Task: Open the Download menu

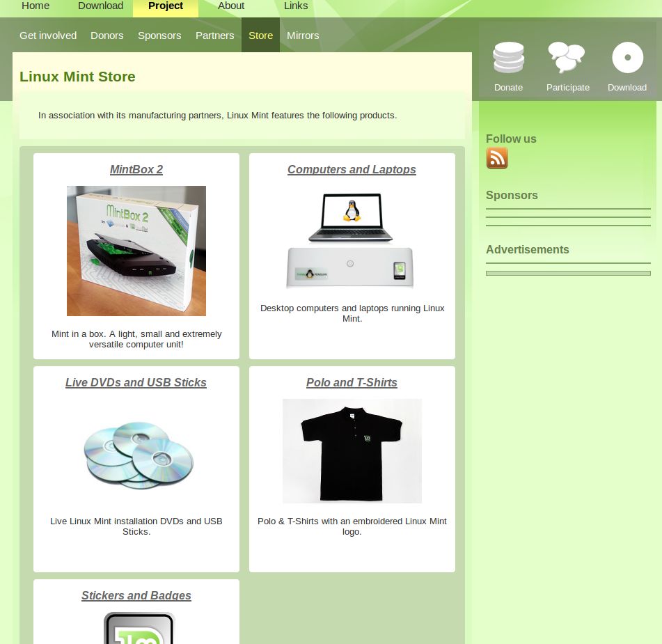Action: [x=100, y=6]
